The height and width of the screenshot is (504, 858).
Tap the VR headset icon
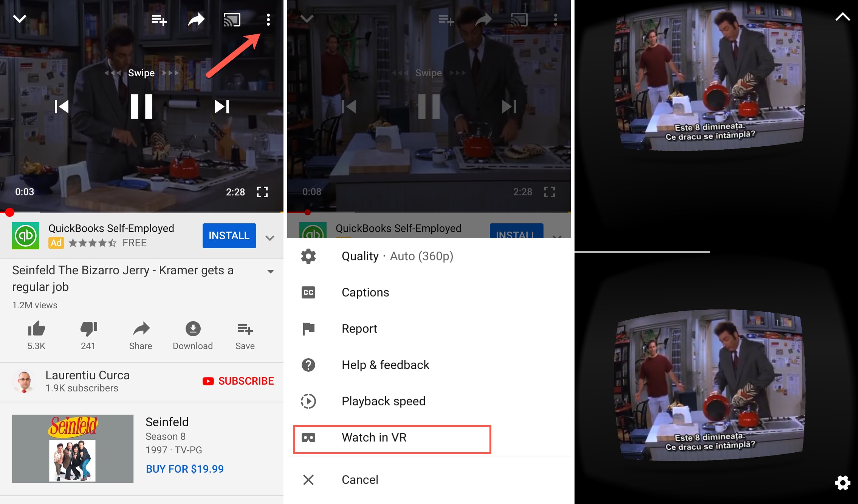click(308, 438)
